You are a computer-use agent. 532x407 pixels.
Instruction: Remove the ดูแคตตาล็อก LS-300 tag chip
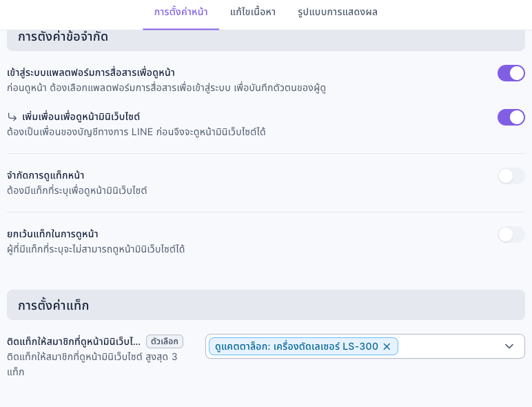(x=387, y=346)
